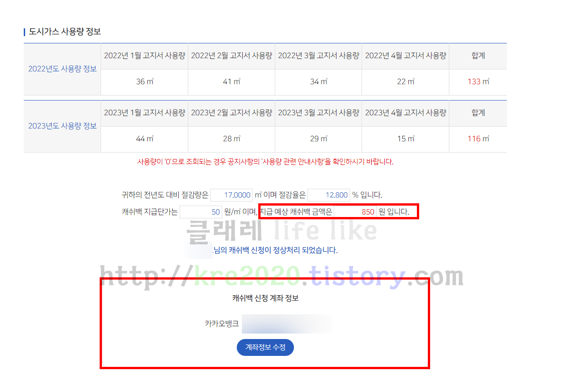Click the 2023년 3월 고지서 사용량 header

[319, 113]
